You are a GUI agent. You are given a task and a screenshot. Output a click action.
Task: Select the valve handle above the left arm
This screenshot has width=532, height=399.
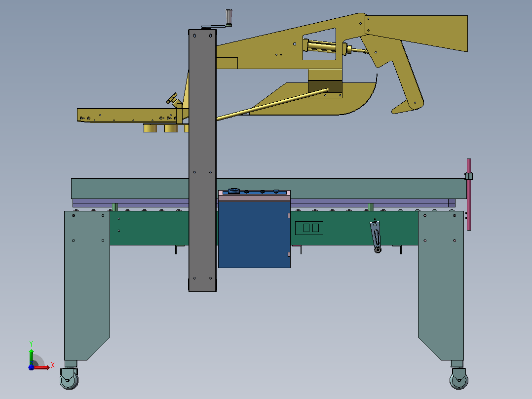coord(172,98)
